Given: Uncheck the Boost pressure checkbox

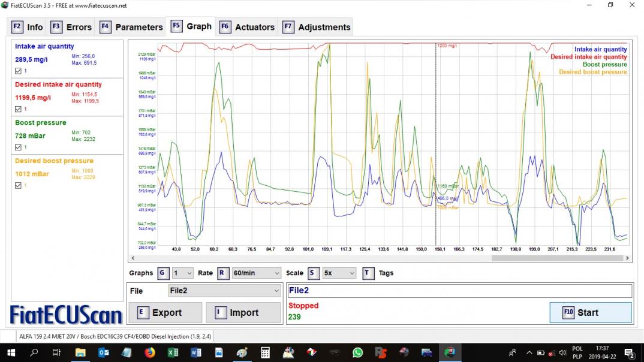Looking at the screenshot, I should pos(18,147).
